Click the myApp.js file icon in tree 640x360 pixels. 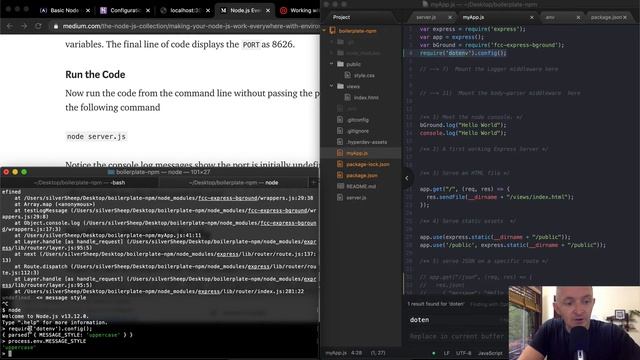coord(340,153)
